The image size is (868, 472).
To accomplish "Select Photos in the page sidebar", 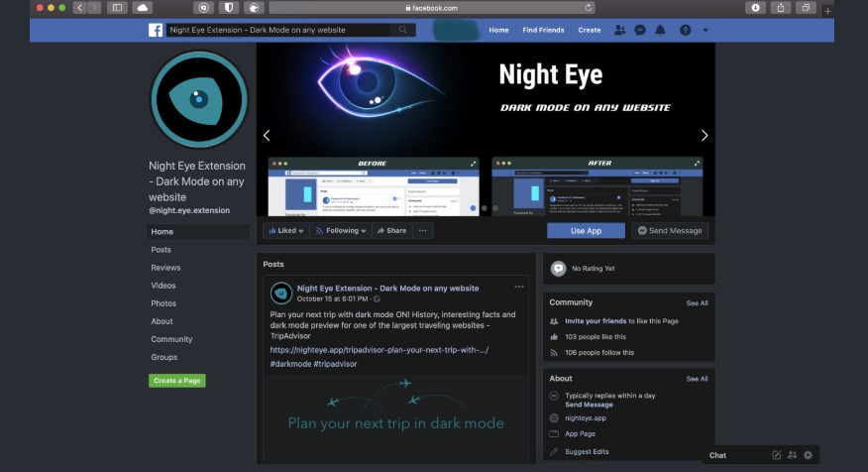I will (163, 303).
